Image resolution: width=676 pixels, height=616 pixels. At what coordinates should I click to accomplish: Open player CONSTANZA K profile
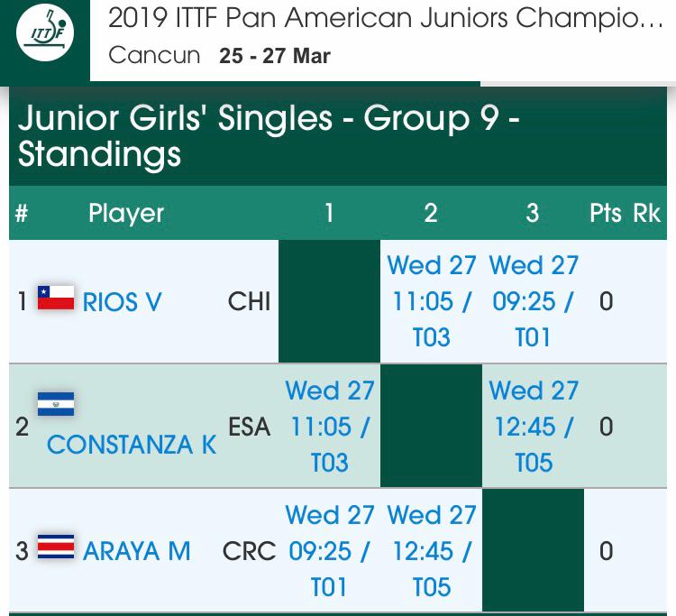click(132, 445)
